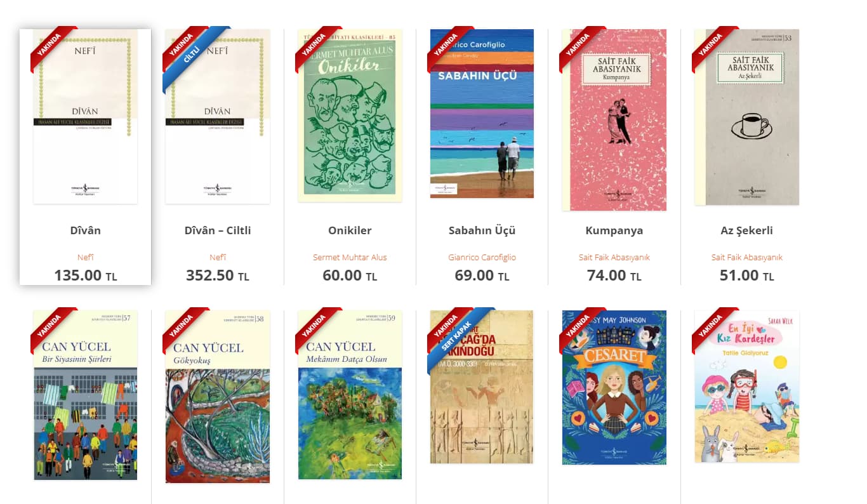The height and width of the screenshot is (504, 867).
Task: Click the Bir Siyasinin Şiirleri cover
Action: pos(86,395)
